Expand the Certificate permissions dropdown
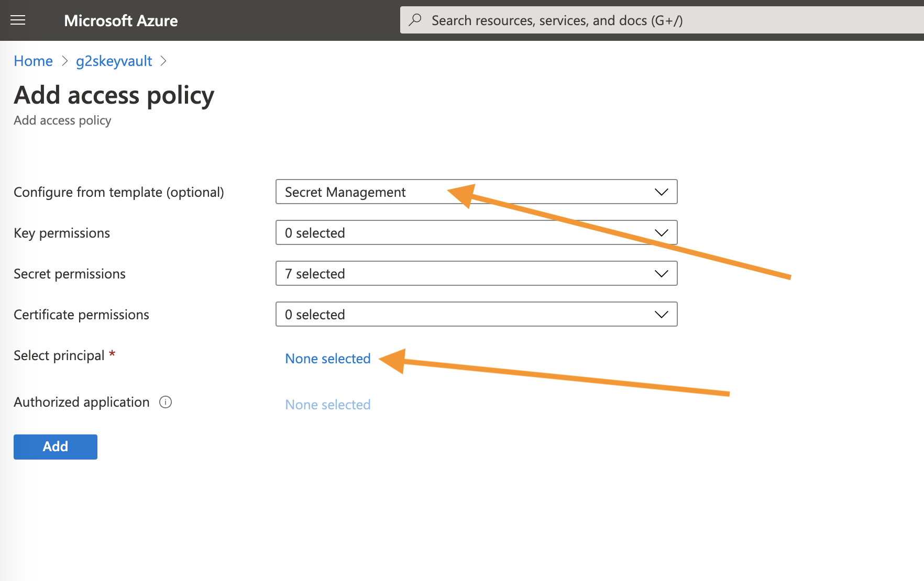The height and width of the screenshot is (581, 924). tap(477, 314)
